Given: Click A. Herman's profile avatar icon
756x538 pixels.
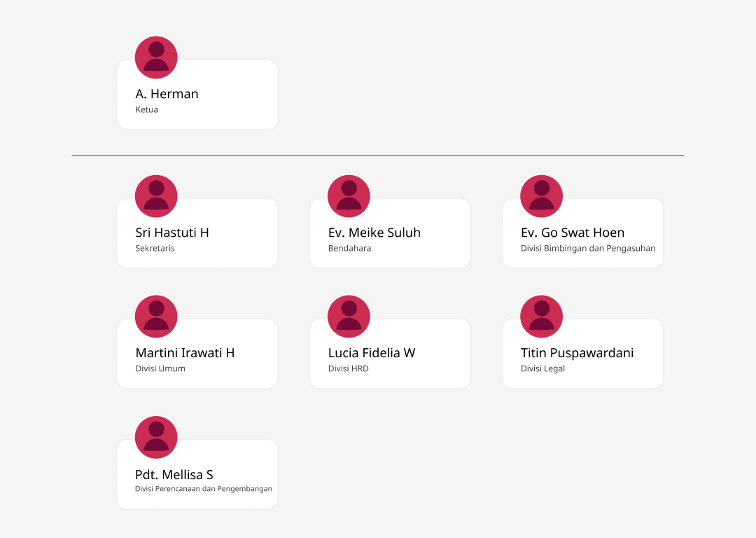Looking at the screenshot, I should tap(156, 57).
